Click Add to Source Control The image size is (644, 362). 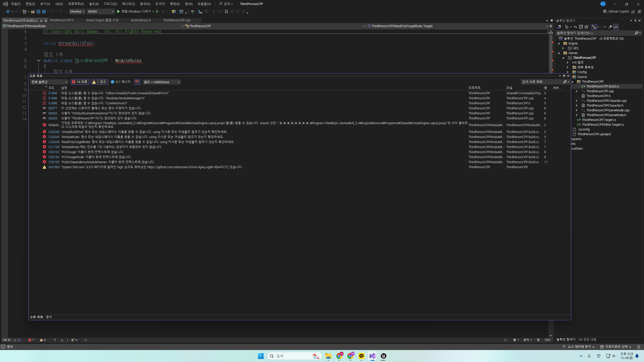click(x=579, y=347)
